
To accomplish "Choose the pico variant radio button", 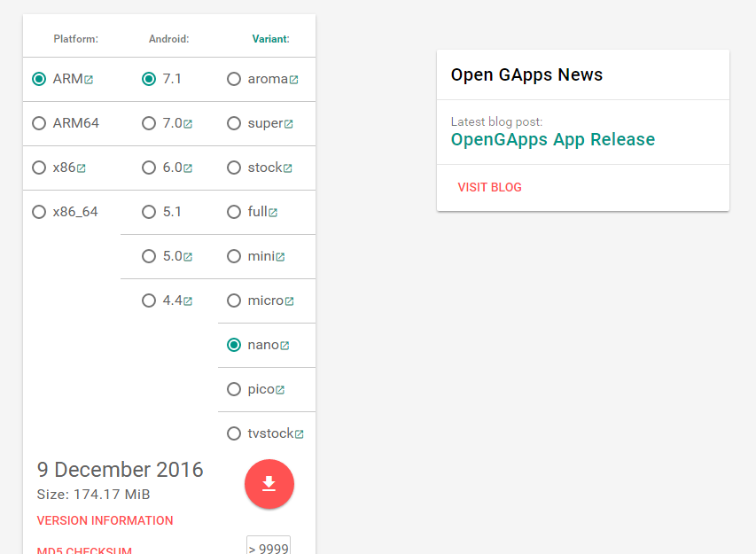I will pyautogui.click(x=234, y=389).
